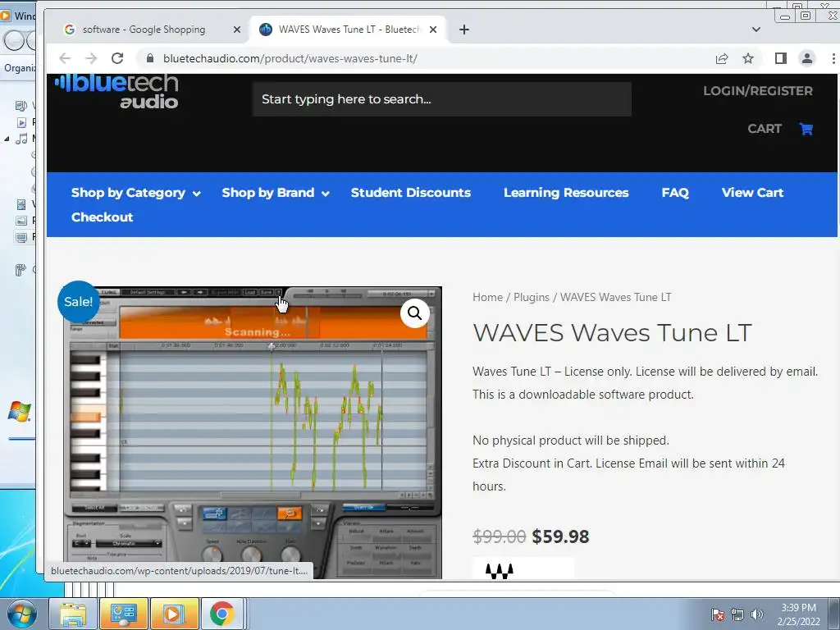Open the View Cart menu item

tap(752, 193)
